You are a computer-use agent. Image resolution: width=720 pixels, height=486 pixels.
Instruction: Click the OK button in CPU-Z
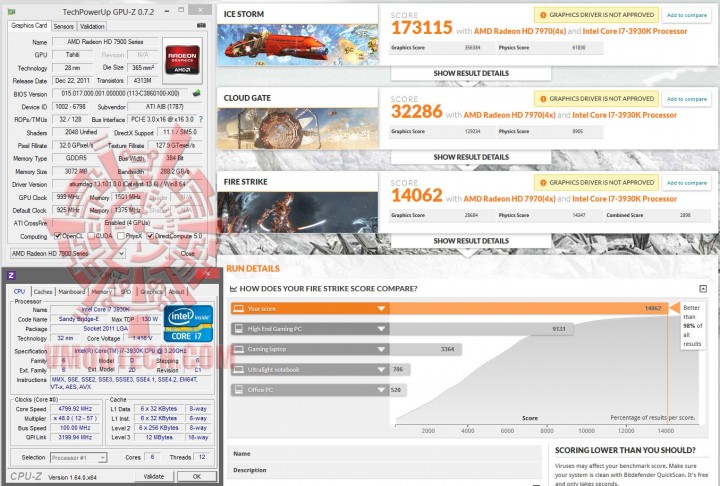coord(197,476)
